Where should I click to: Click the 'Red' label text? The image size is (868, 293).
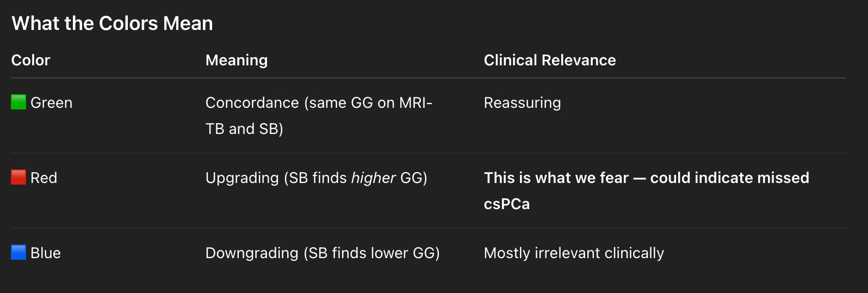44,178
